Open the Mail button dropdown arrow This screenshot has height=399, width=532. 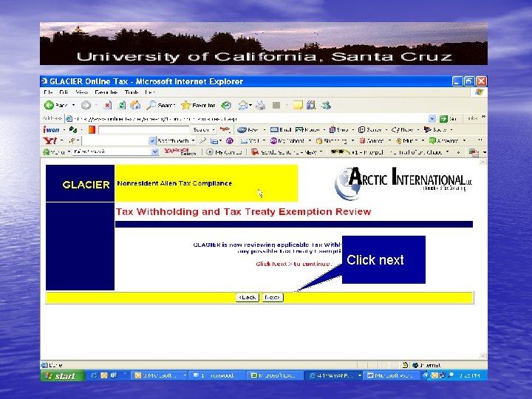pyautogui.click(x=250, y=106)
